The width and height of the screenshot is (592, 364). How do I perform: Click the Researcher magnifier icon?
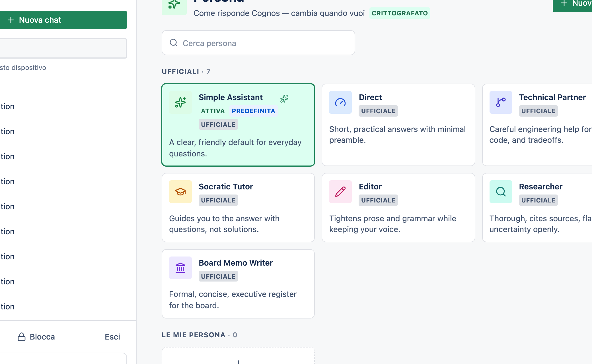501,192
